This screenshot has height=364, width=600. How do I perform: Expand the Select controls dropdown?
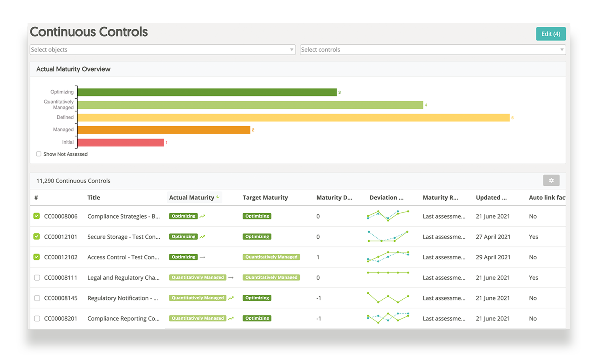click(x=432, y=50)
